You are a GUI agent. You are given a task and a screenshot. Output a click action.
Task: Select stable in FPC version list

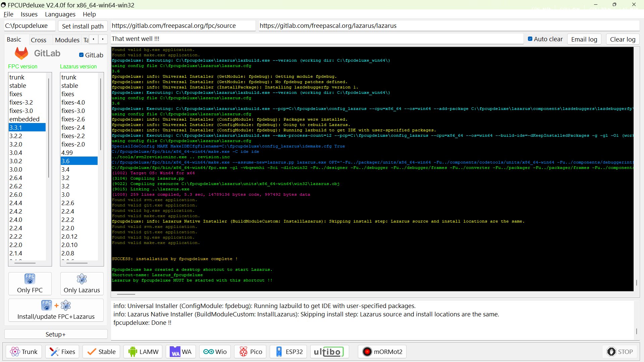(x=27, y=85)
